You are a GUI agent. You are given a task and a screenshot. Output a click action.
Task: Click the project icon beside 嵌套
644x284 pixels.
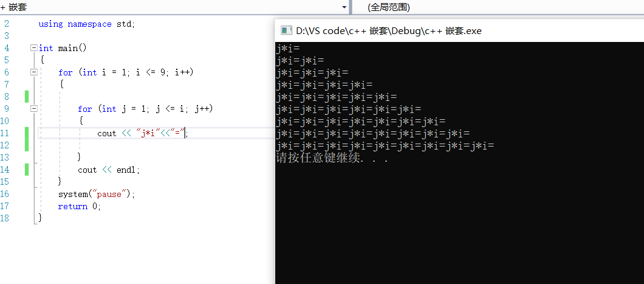[x=4, y=7]
